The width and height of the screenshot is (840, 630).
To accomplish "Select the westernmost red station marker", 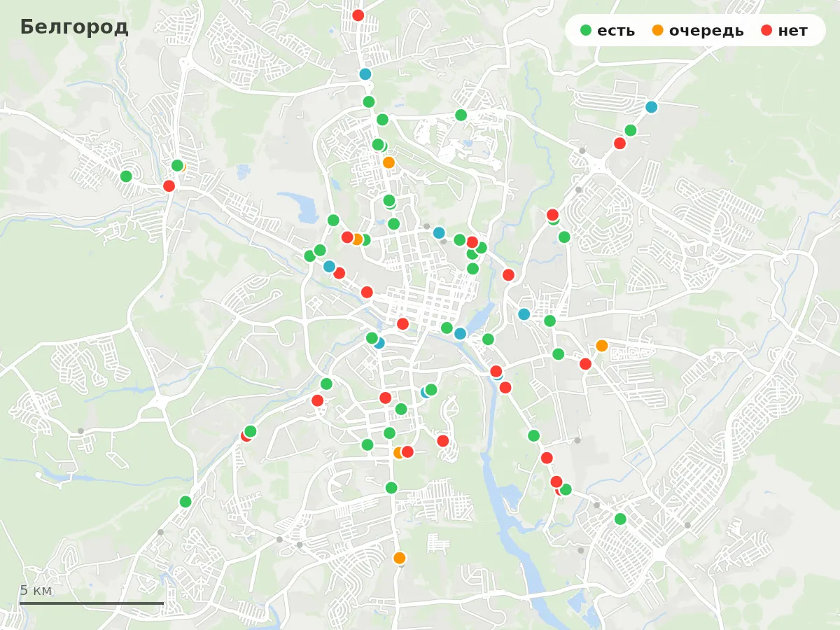I will tap(169, 186).
